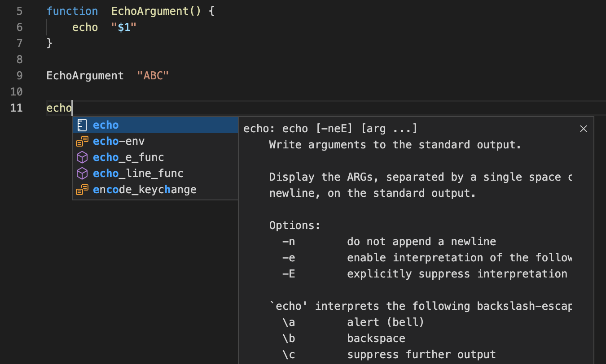Choose "echo-env" from the suggestion list
The height and width of the screenshot is (364, 606).
tap(118, 141)
